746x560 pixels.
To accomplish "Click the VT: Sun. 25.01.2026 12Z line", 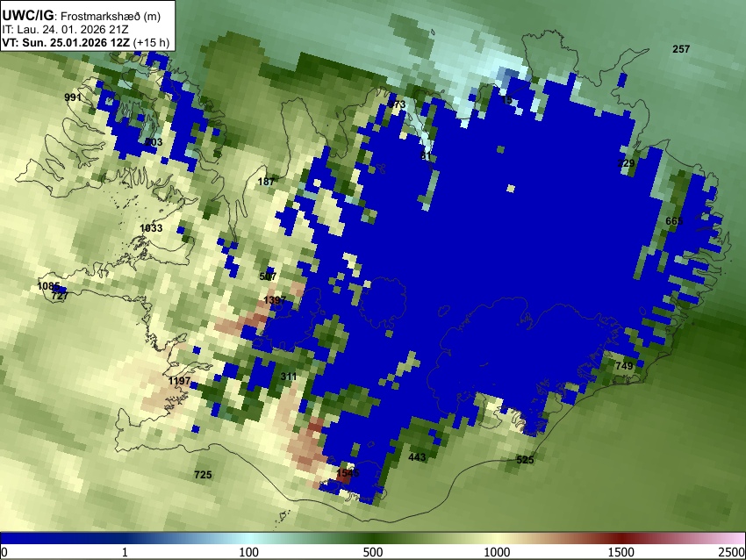I will click(66, 42).
